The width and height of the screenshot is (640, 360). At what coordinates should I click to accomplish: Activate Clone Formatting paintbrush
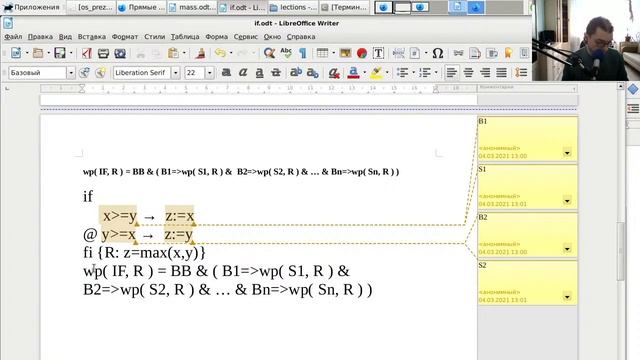(x=200, y=53)
